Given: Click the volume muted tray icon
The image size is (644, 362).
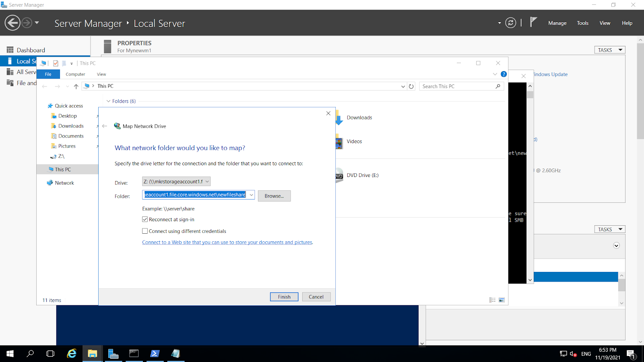Looking at the screenshot, I should [573, 354].
